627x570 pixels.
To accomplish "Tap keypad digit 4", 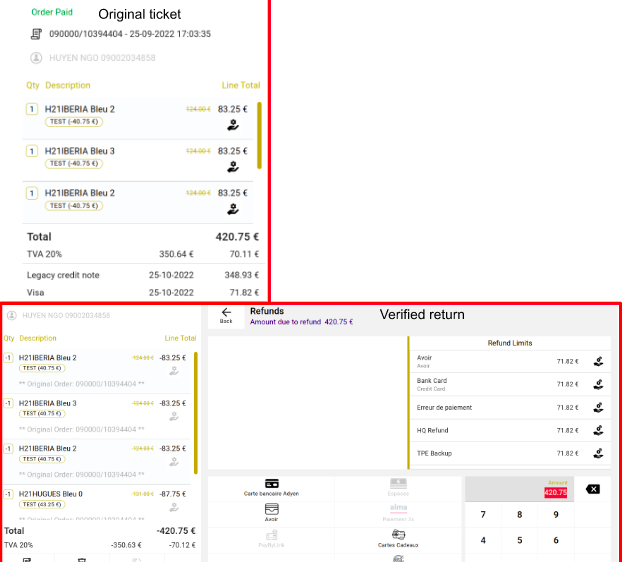I will pyautogui.click(x=483, y=540).
